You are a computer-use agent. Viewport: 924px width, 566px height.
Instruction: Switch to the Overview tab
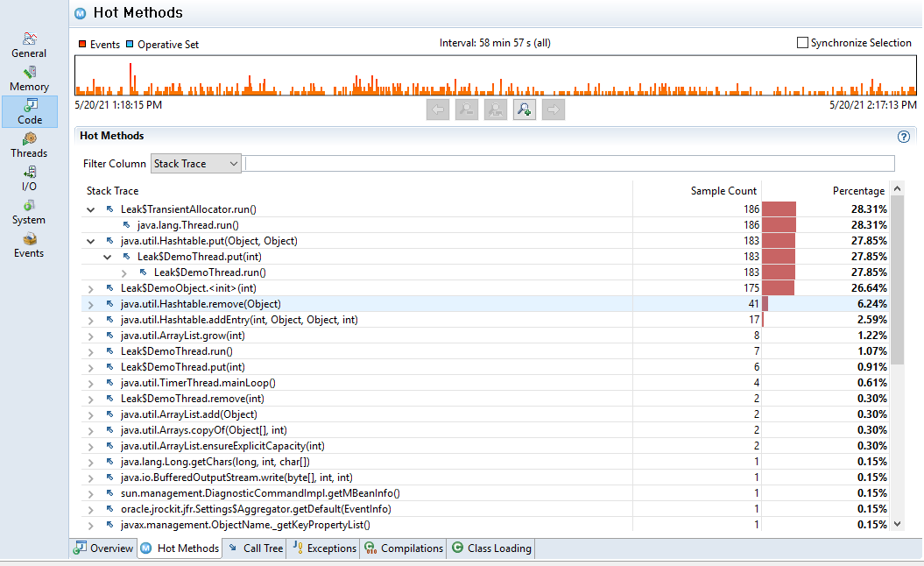tap(103, 548)
